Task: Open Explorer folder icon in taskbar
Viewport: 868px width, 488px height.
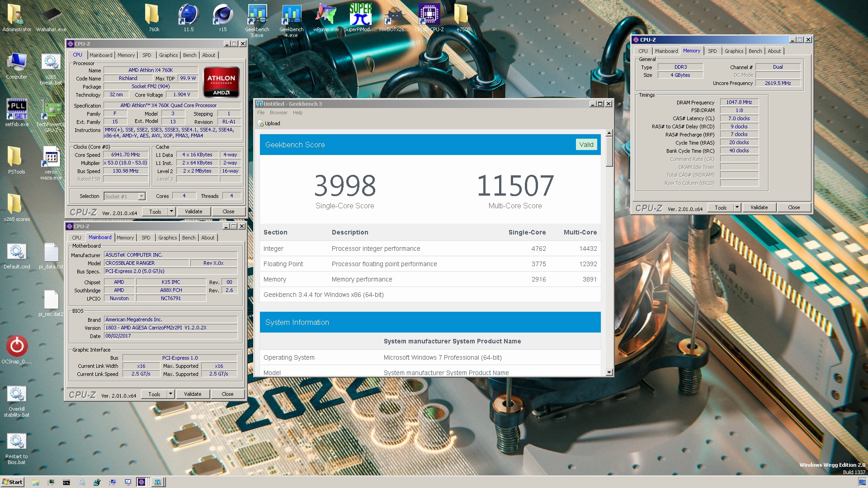Action: 36,482
